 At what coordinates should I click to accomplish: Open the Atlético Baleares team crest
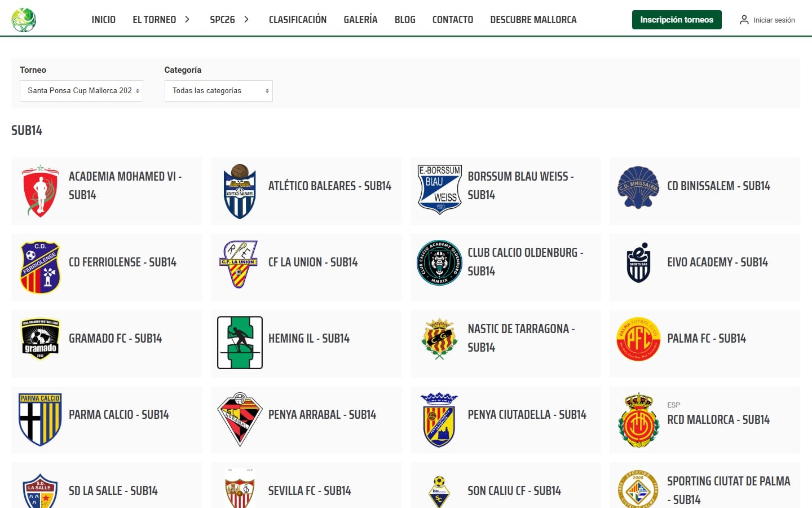coord(240,191)
